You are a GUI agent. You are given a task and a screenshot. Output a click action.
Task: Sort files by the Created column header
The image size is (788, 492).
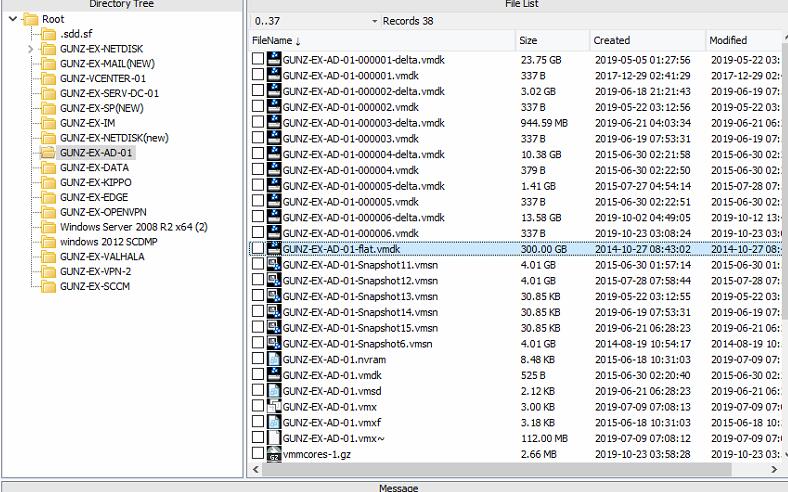click(611, 40)
